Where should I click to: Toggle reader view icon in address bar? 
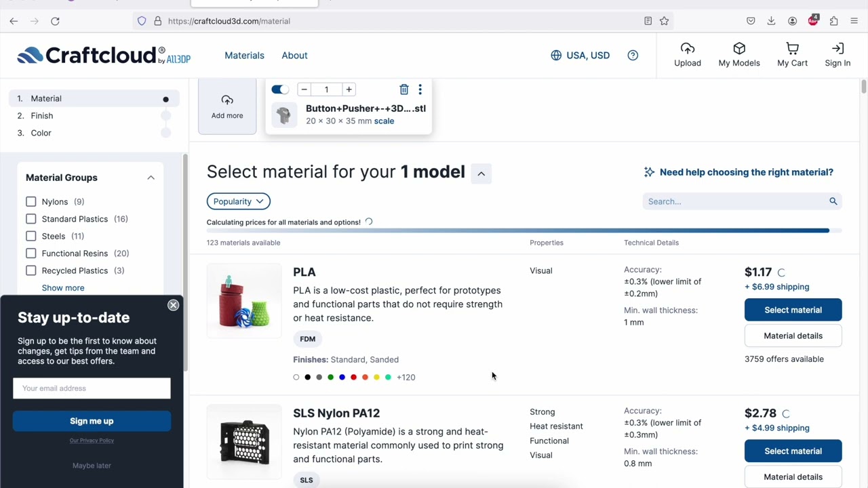pyautogui.click(x=648, y=21)
